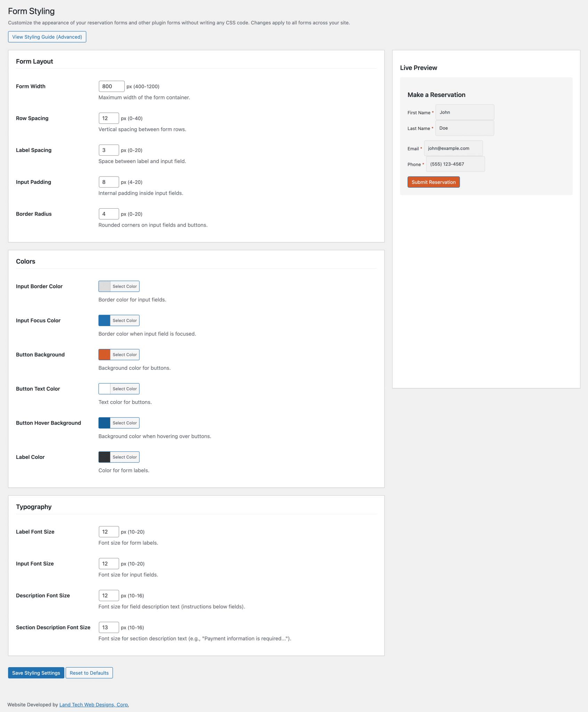Screen dimensions: 588x712
Task: Select the Form Width input field
Action: tap(111, 86)
